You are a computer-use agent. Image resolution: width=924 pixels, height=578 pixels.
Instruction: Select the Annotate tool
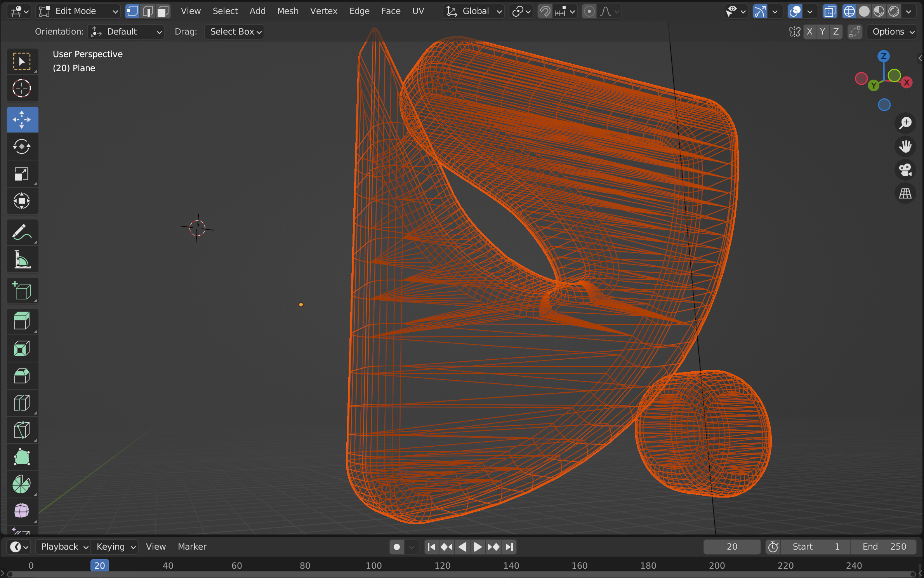tap(22, 232)
